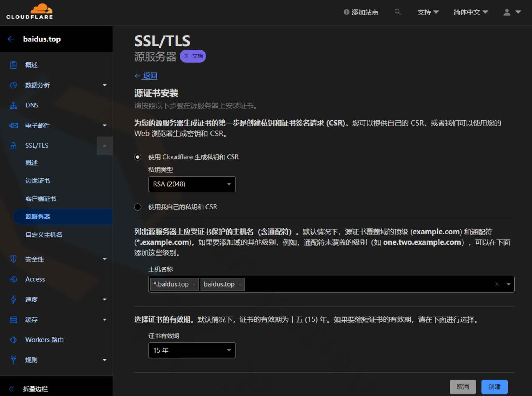
Task: Expand the 规则 menu arrow
Action: click(x=105, y=360)
